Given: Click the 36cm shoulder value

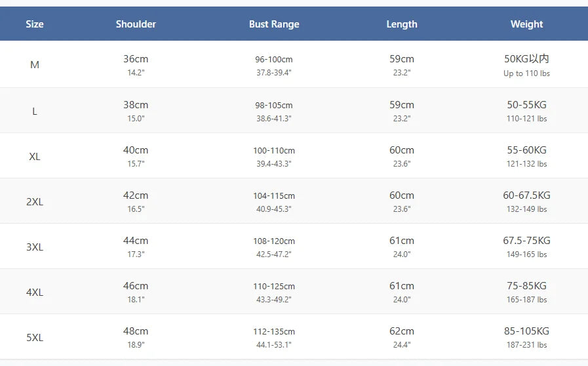Looking at the screenshot, I should click(x=136, y=59).
